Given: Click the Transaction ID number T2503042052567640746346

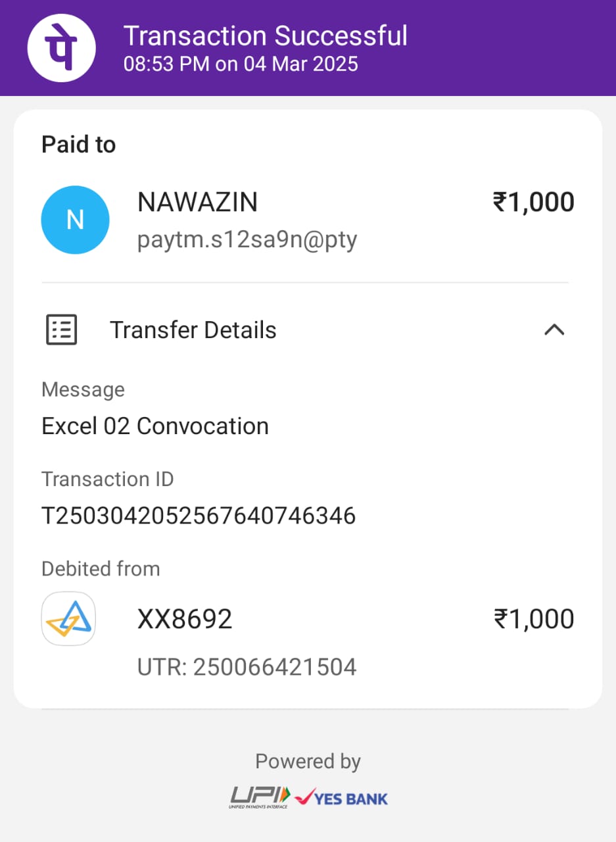Looking at the screenshot, I should pos(199,516).
